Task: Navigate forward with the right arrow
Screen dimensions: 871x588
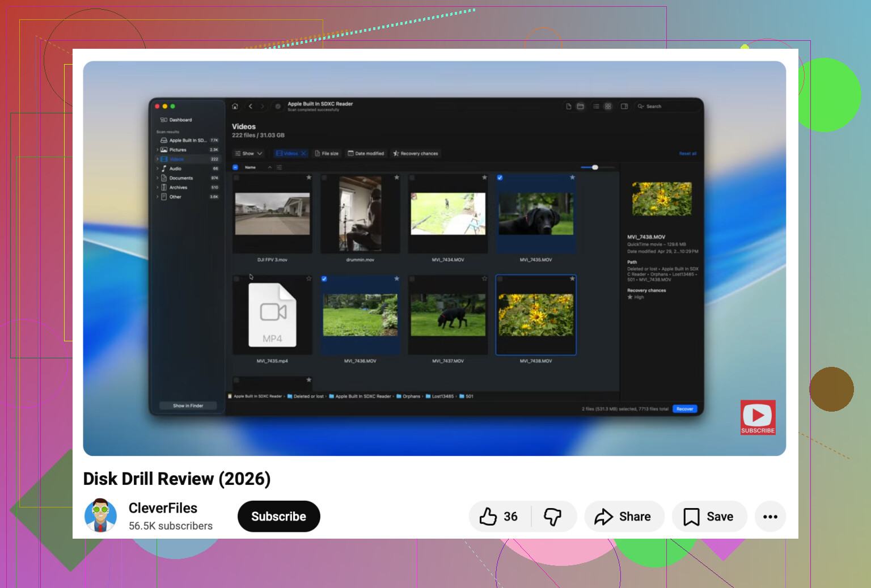Action: pos(262,106)
